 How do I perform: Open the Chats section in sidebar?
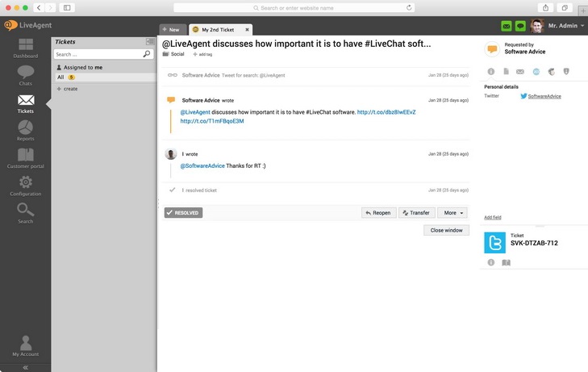26,75
